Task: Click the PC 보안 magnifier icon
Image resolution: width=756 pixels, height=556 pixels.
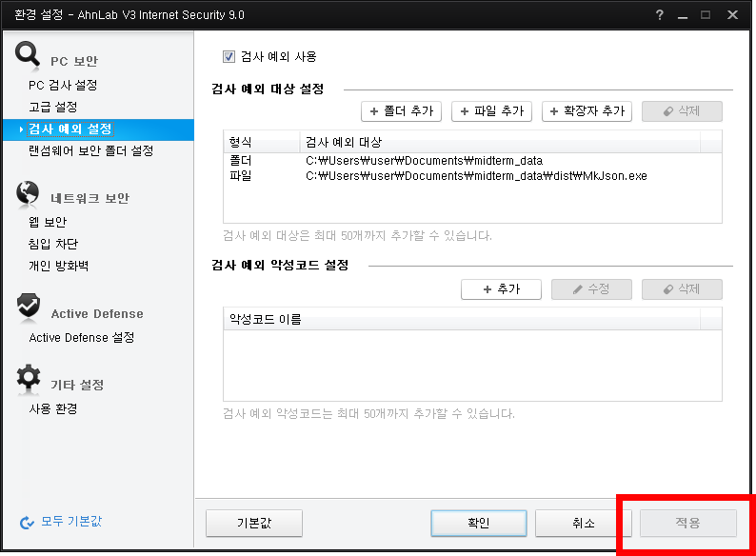Action: (x=27, y=54)
